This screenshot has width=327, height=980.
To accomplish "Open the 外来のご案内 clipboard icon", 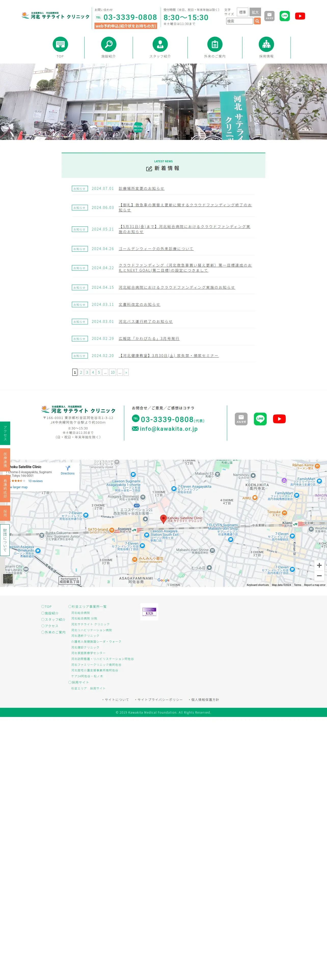I will [x=215, y=44].
